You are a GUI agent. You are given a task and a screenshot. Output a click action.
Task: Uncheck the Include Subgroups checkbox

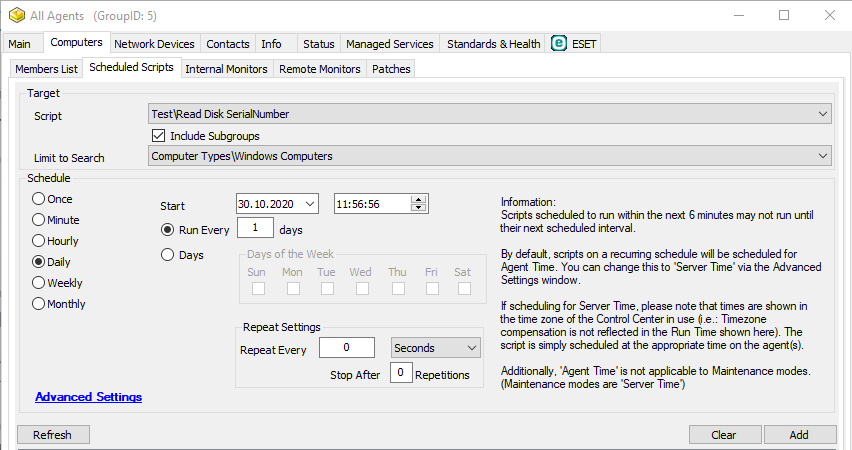pyautogui.click(x=158, y=135)
